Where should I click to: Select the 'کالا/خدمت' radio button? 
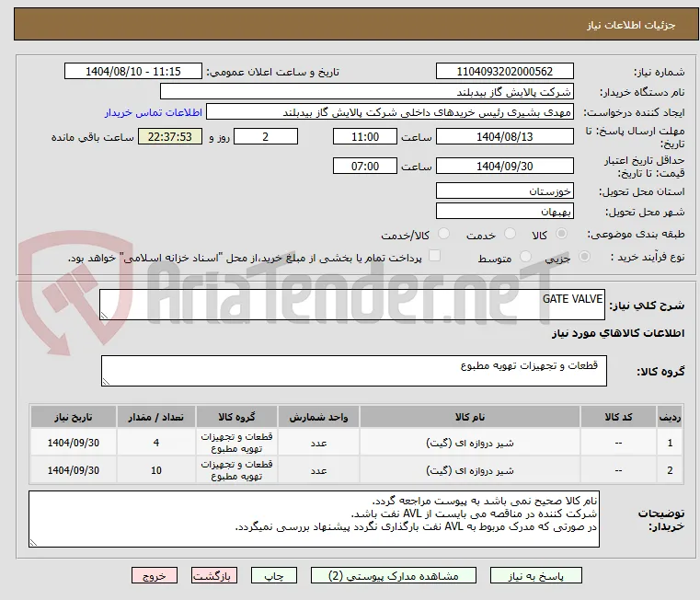pos(443,234)
